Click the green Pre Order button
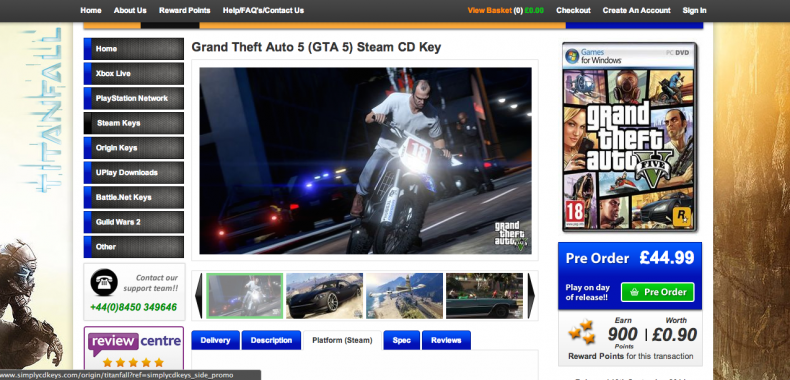Screen dimensions: 790x380 pos(657,292)
